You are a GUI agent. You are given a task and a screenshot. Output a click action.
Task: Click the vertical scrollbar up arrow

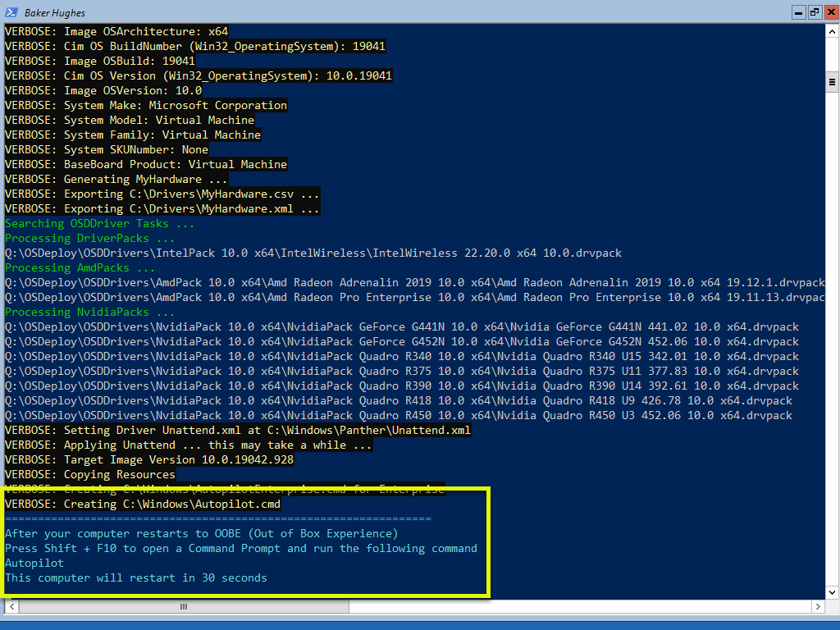click(832, 32)
